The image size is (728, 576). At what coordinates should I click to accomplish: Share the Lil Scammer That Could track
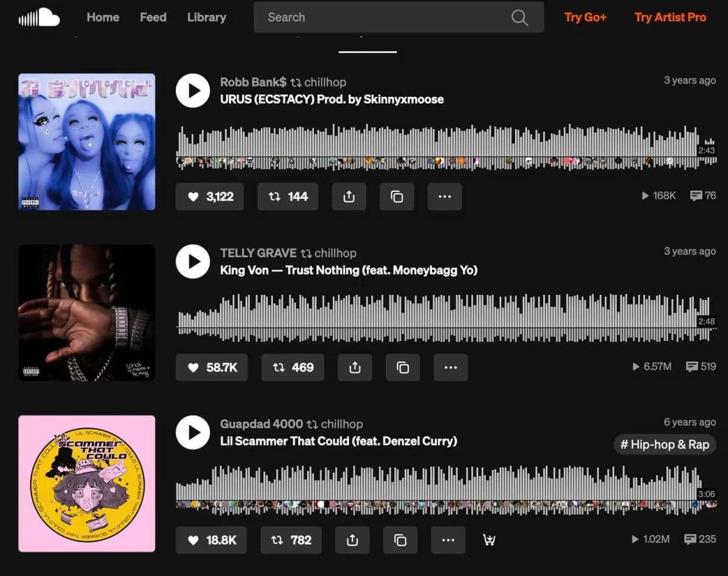[x=352, y=540]
